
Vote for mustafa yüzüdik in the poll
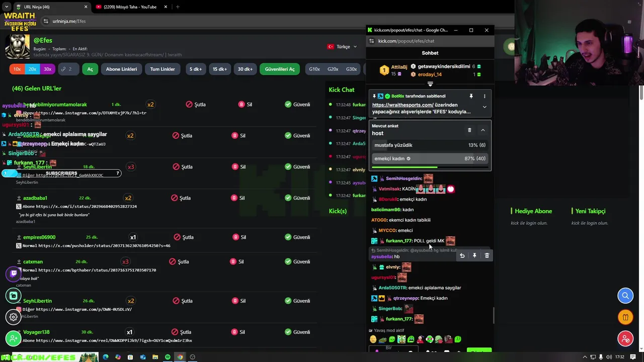(x=430, y=145)
